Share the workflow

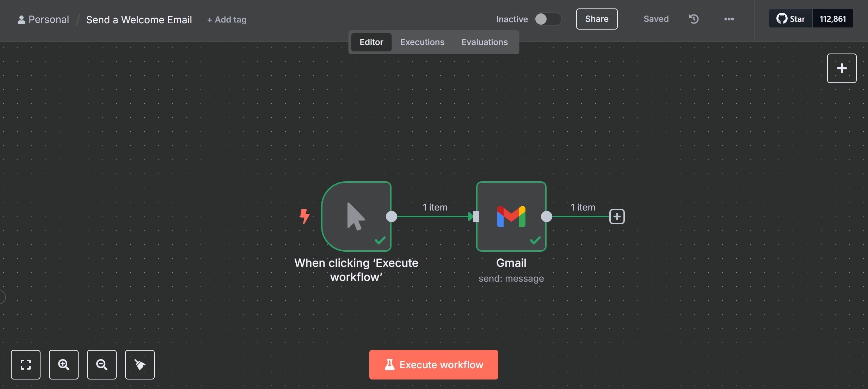(x=596, y=19)
